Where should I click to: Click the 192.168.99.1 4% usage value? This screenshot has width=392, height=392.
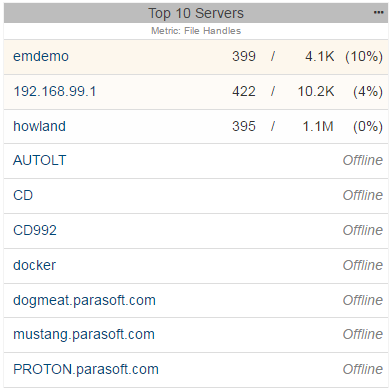[x=368, y=91]
